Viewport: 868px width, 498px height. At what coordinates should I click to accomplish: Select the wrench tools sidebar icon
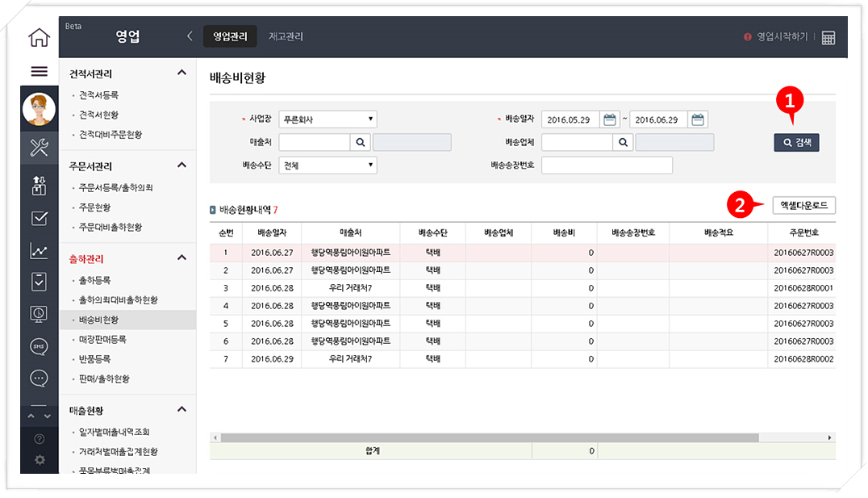[x=39, y=148]
